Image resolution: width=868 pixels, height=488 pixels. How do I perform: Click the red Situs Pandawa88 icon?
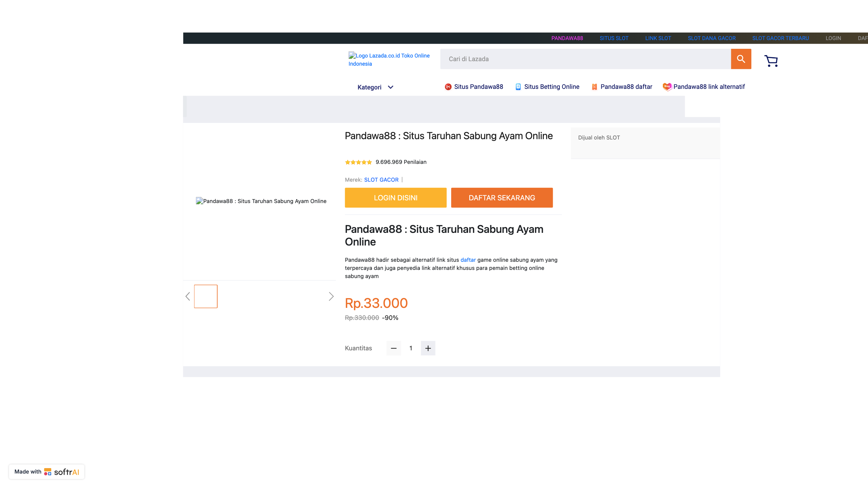(x=448, y=87)
